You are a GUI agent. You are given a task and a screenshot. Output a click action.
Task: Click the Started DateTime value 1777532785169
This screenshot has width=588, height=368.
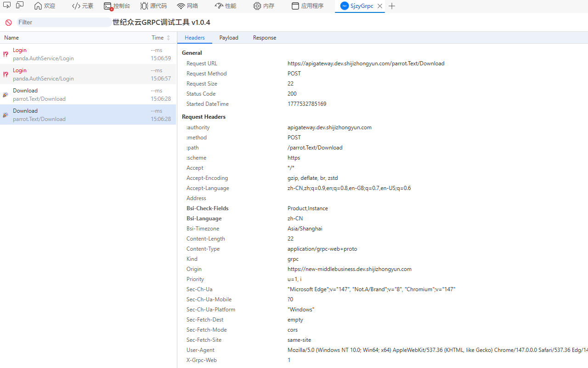coord(307,104)
